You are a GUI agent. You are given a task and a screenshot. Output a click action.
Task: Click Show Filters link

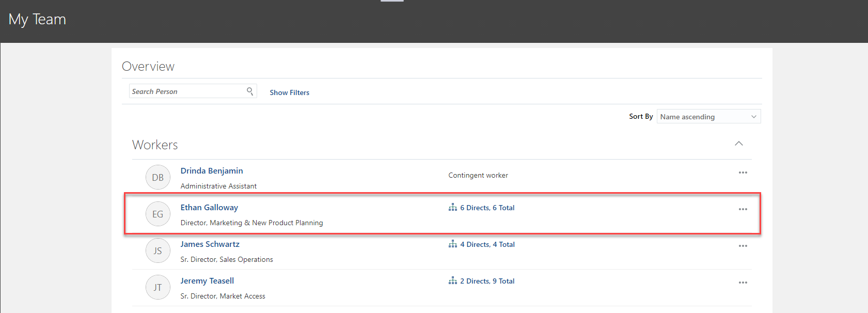pos(289,92)
